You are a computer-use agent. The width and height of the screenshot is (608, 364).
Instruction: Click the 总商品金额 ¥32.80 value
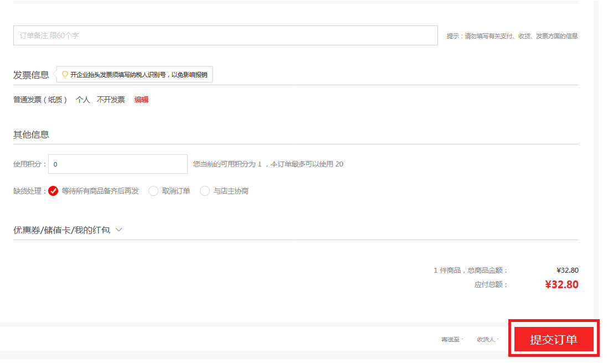click(x=568, y=271)
